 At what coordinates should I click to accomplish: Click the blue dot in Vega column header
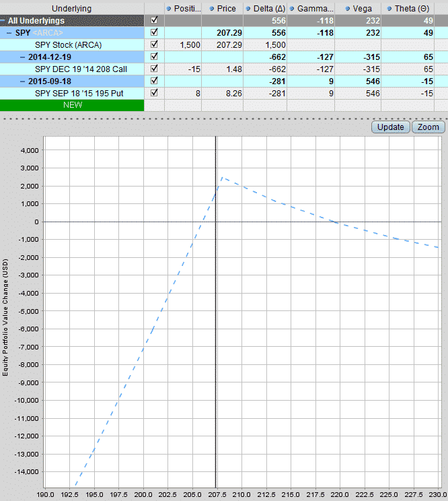coord(348,9)
